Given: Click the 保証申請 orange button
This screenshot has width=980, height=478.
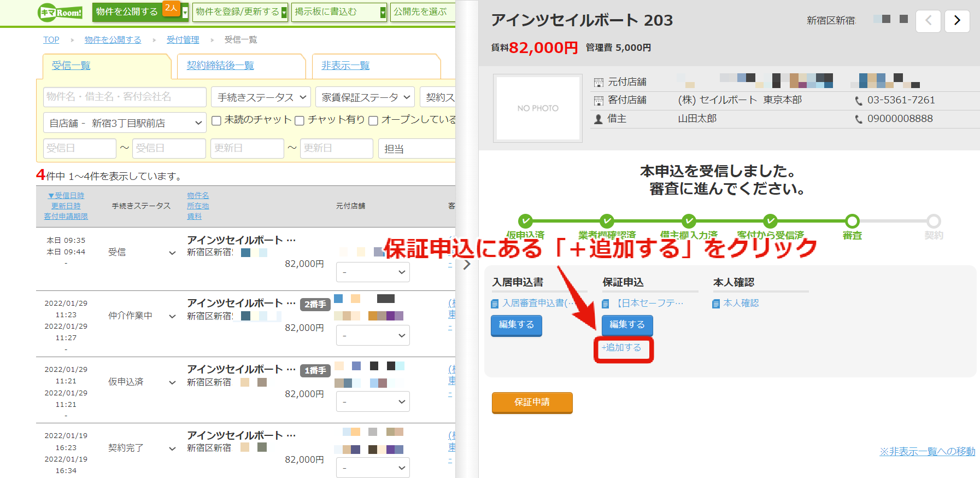Looking at the screenshot, I should 532,403.
